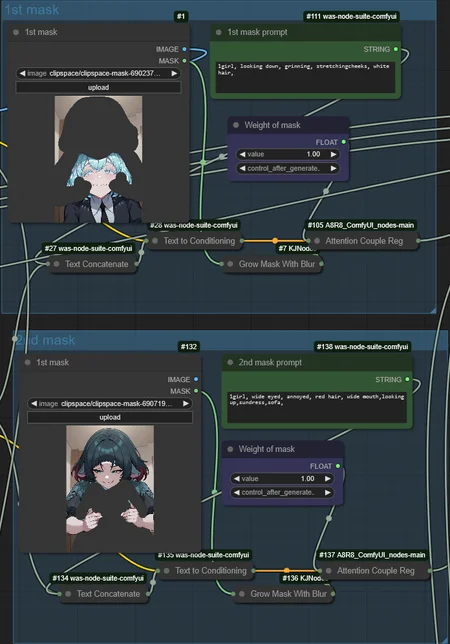The height and width of the screenshot is (644, 450).
Task: Collapse the 1st mask prompt node dot
Action: 219,32
